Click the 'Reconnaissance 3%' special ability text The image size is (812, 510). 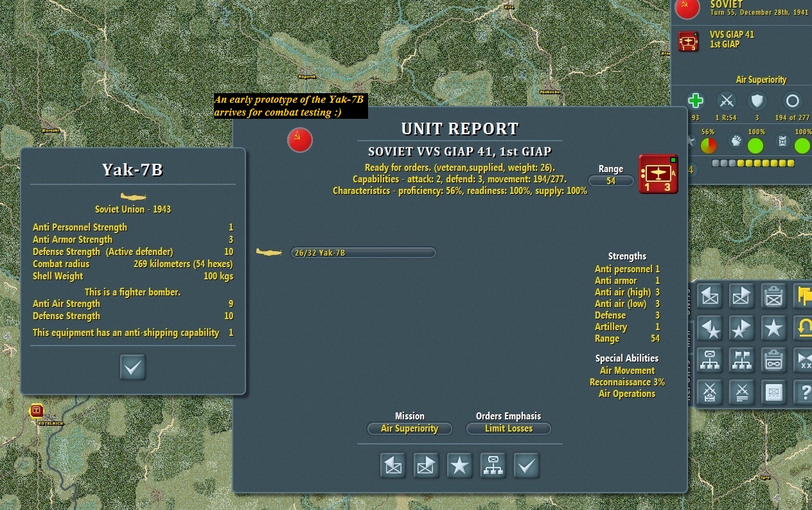click(627, 382)
